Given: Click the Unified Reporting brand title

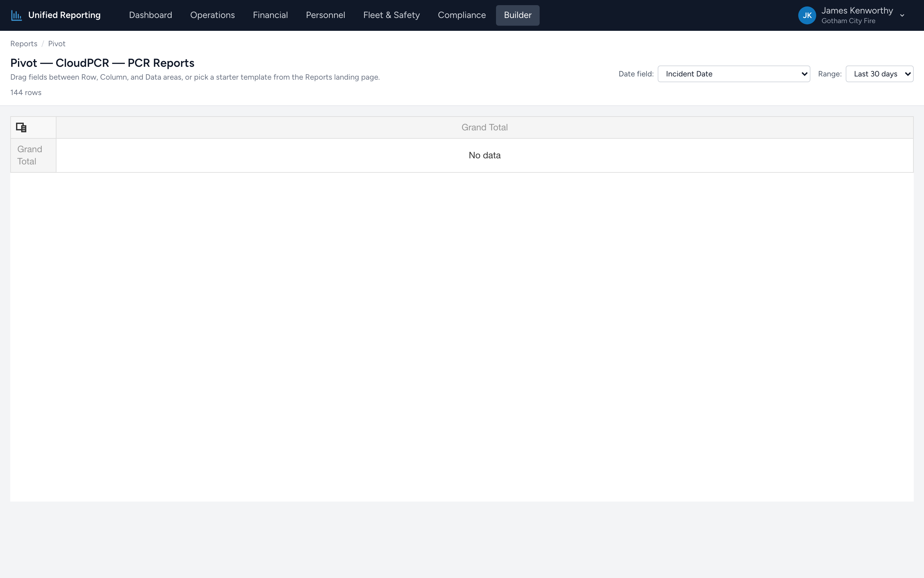Looking at the screenshot, I should click(64, 15).
